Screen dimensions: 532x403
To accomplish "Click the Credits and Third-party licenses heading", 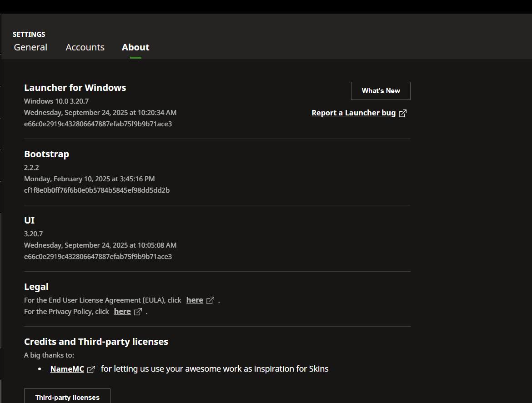I will [96, 342].
